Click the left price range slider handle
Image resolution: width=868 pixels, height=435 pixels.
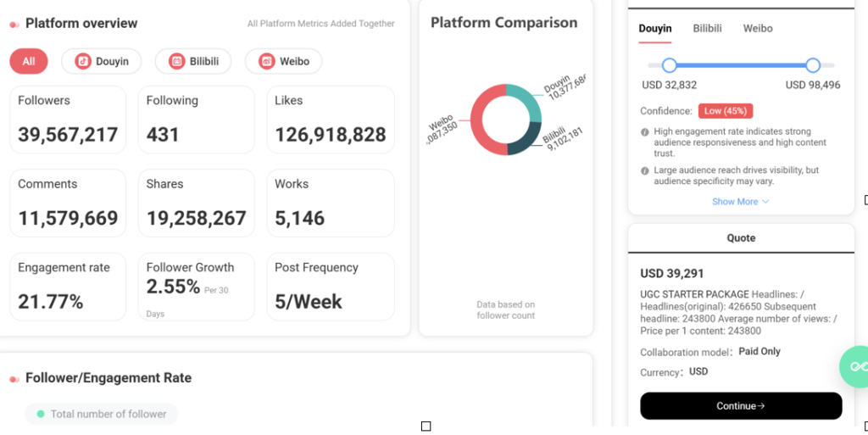pyautogui.click(x=669, y=65)
